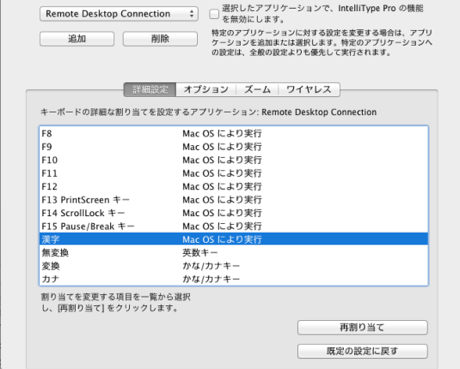Select the 変換 row
This screenshot has height=369, width=460.
(x=234, y=266)
